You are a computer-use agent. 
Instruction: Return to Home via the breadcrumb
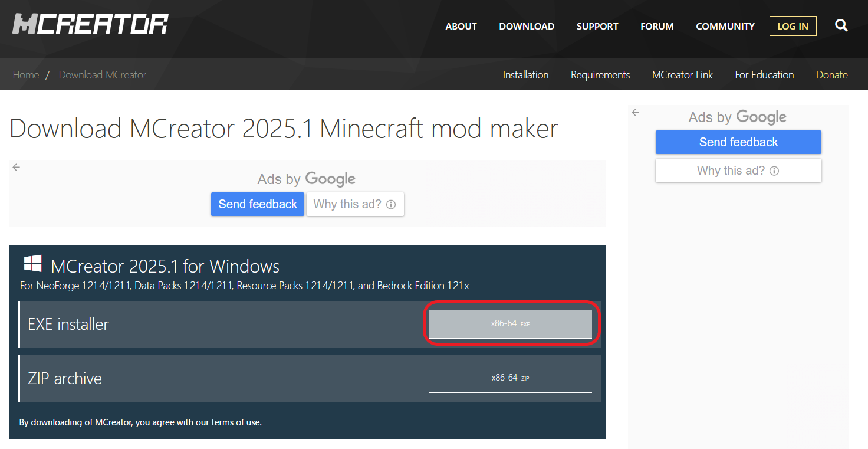point(26,74)
